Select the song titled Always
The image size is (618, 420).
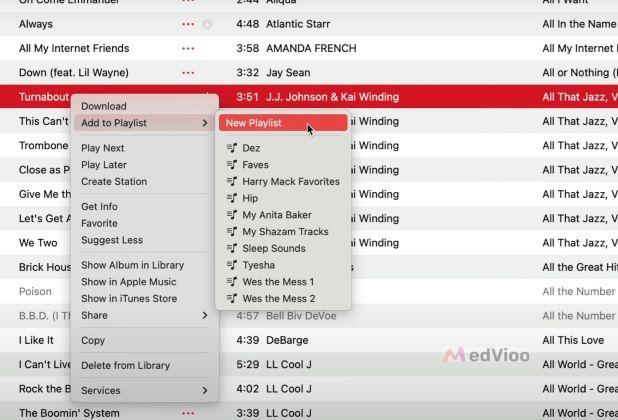[36, 24]
